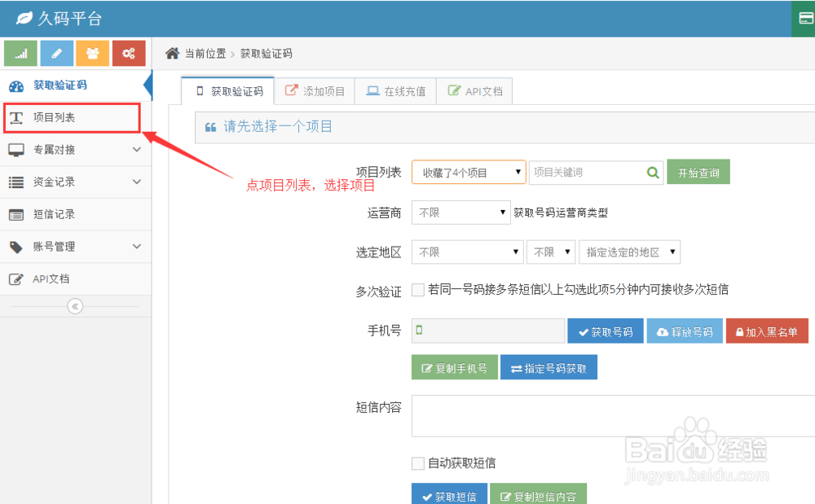Switch to the 添加项目 tab
The image size is (815, 504).
(315, 91)
